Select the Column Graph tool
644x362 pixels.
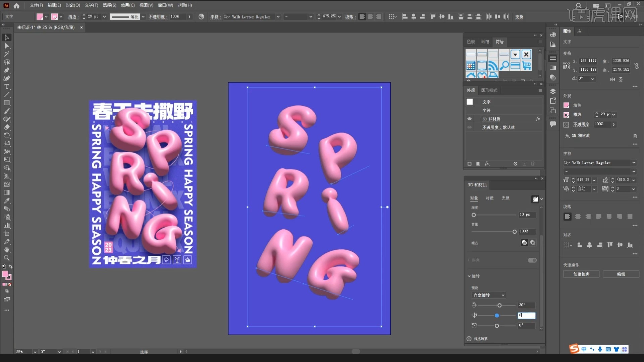click(6, 225)
